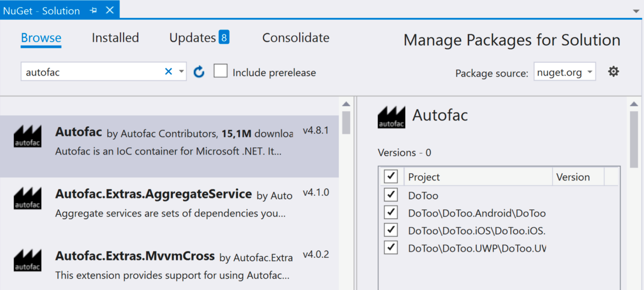
Task: Click the v4.1.0 version label
Action: click(x=316, y=193)
